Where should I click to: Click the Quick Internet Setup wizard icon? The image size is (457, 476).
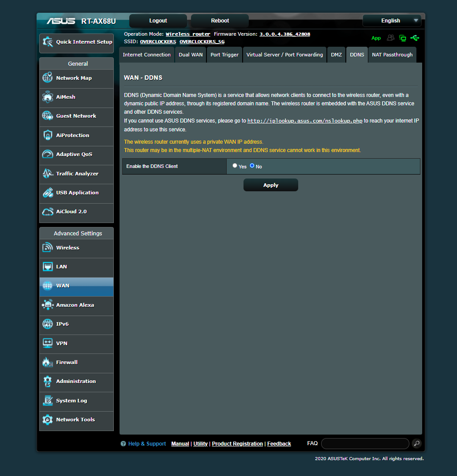(48, 42)
